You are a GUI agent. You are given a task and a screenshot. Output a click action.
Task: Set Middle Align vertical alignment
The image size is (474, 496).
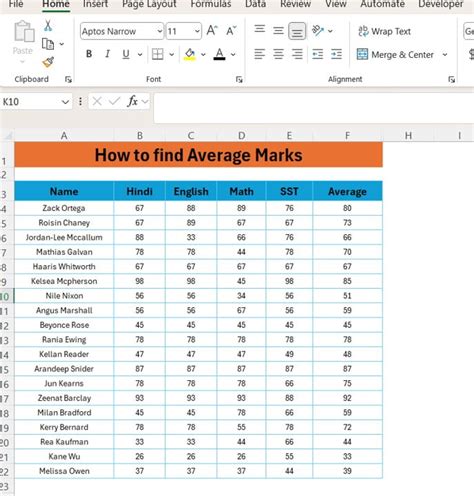click(x=278, y=31)
